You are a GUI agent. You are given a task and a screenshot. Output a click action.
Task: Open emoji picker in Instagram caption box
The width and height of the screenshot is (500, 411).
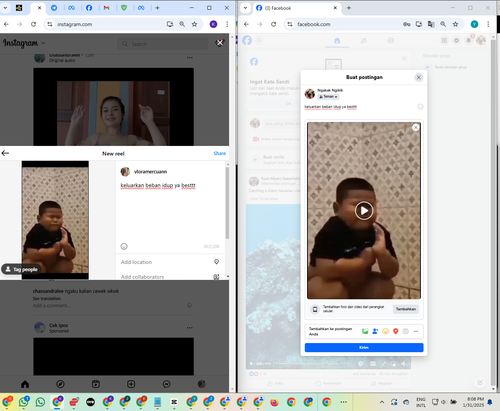point(124,246)
